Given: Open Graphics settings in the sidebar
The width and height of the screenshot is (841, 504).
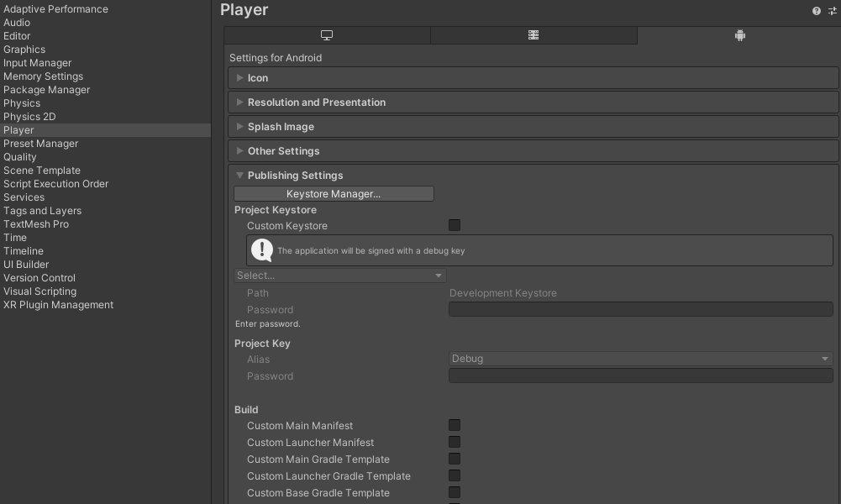Looking at the screenshot, I should pos(24,50).
